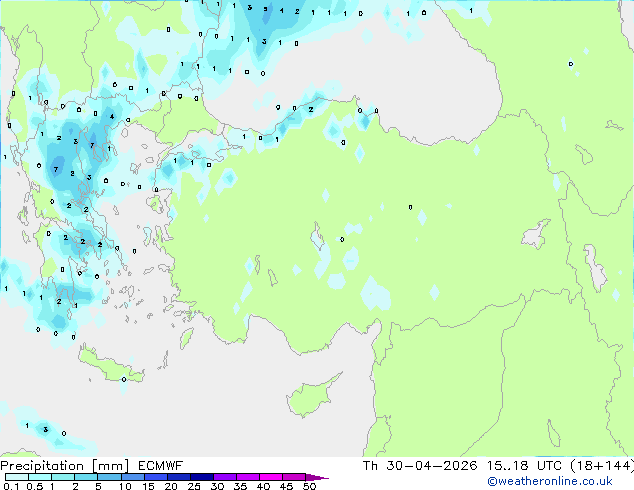Click the 45–50 mm magenta legend swatch

pos(294,477)
